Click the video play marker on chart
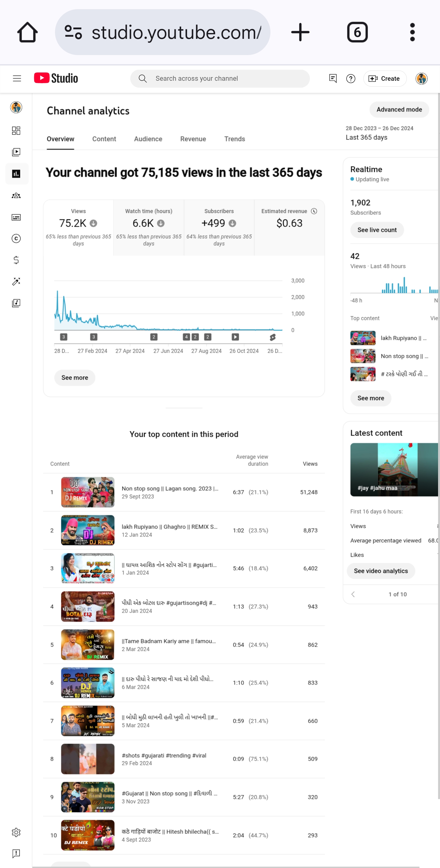440x868 pixels. pyautogui.click(x=235, y=337)
